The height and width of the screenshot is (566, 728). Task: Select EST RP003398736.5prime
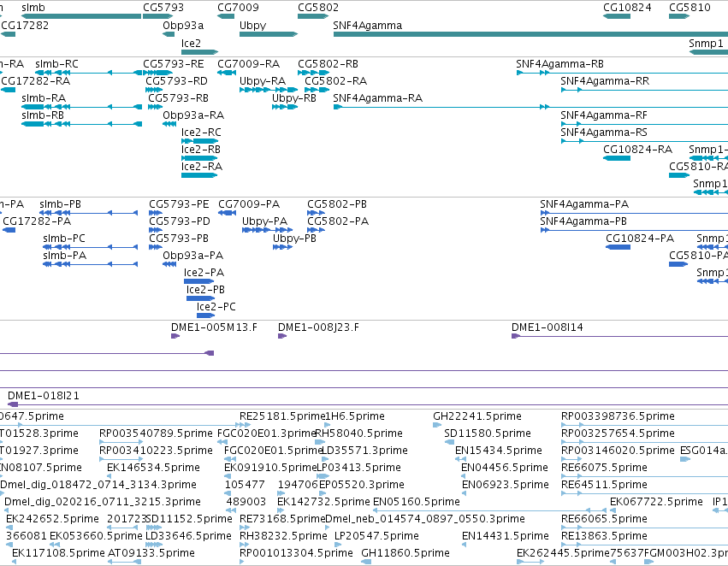click(x=644, y=425)
